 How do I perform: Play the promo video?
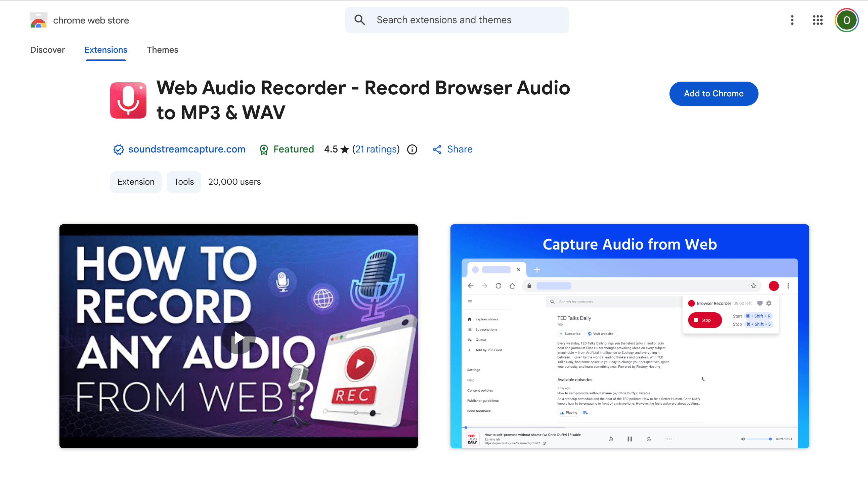[x=239, y=337]
